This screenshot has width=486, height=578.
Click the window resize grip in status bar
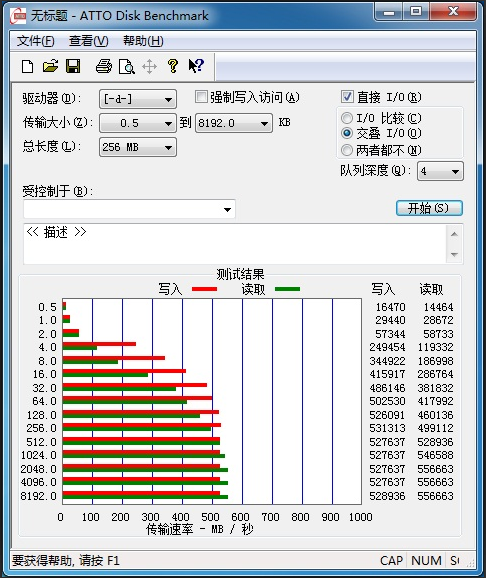tap(471, 563)
